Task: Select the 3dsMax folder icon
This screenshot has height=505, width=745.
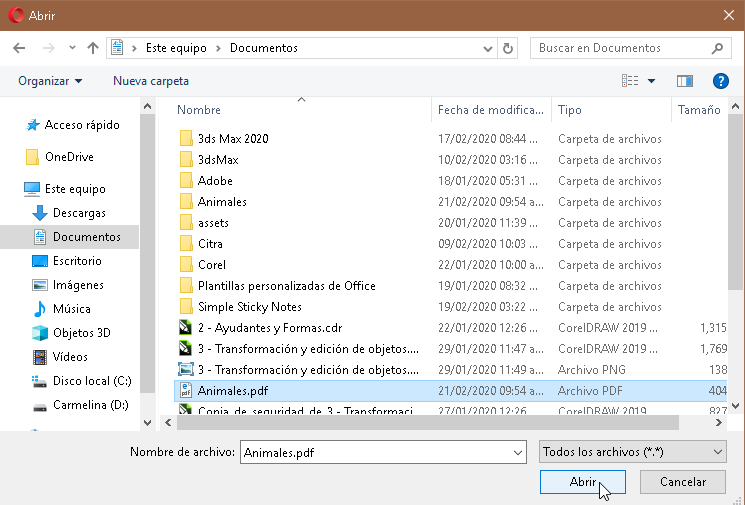Action: pos(186,160)
